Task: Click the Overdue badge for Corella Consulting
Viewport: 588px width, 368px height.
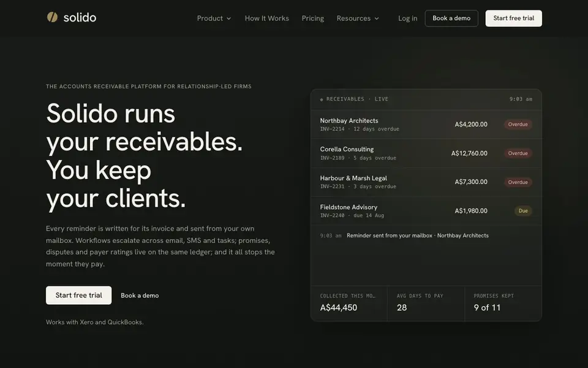Action: click(x=518, y=153)
